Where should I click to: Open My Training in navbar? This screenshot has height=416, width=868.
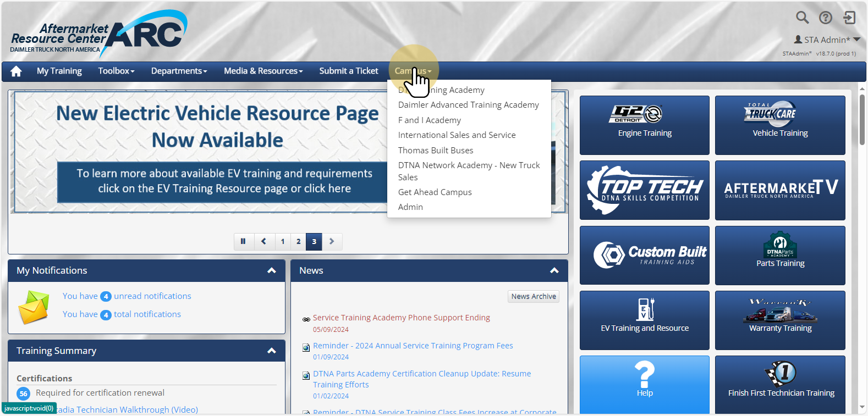pos(59,71)
